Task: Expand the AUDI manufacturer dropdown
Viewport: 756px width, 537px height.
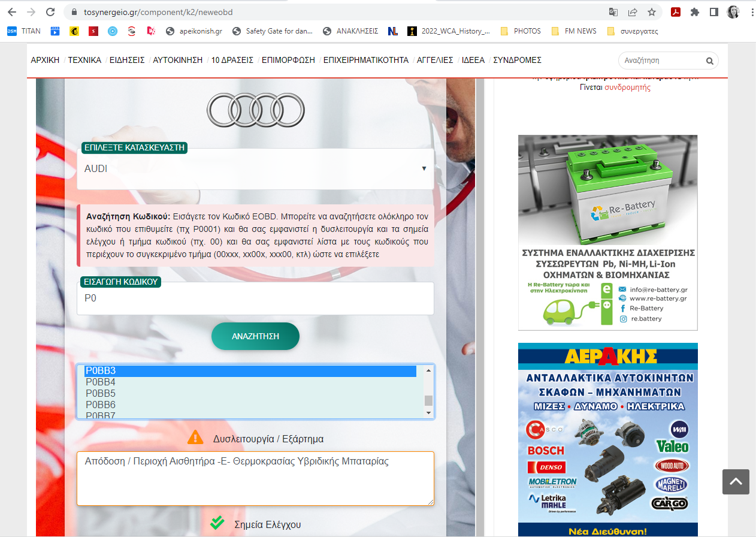Action: pos(255,169)
